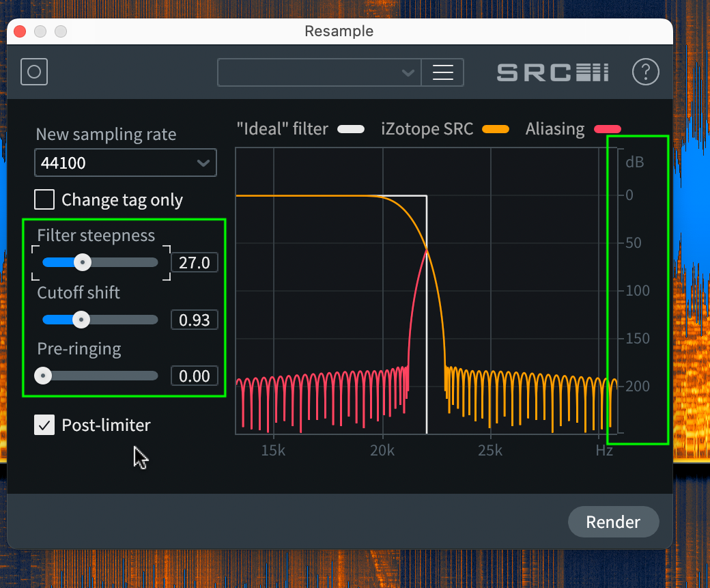Open the New sampling rate combo box
The height and width of the screenshot is (588, 710).
[126, 163]
